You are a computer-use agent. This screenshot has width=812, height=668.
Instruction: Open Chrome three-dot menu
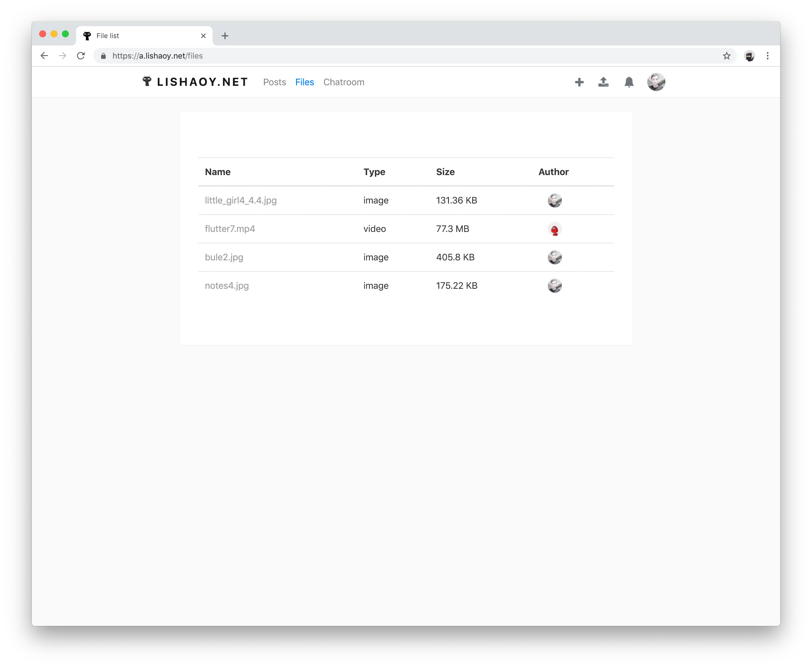pos(767,56)
